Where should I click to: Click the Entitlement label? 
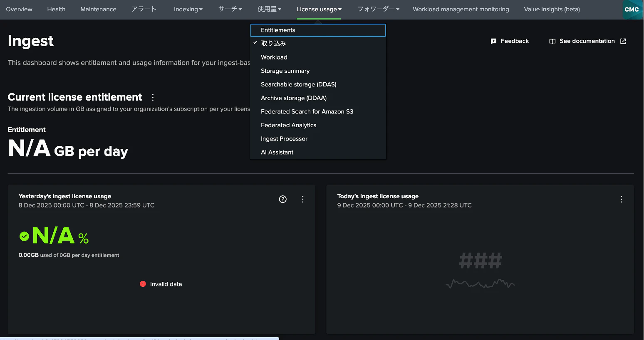click(x=27, y=130)
